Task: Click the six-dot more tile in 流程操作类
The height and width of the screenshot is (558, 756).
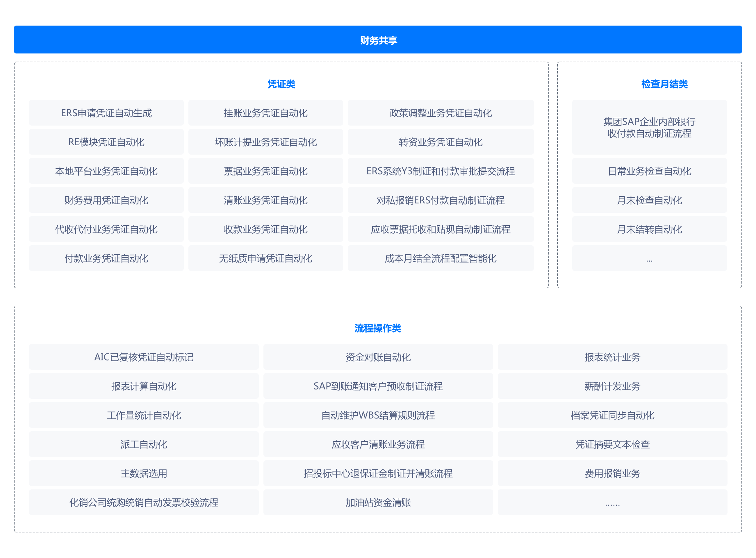Action: [x=612, y=502]
